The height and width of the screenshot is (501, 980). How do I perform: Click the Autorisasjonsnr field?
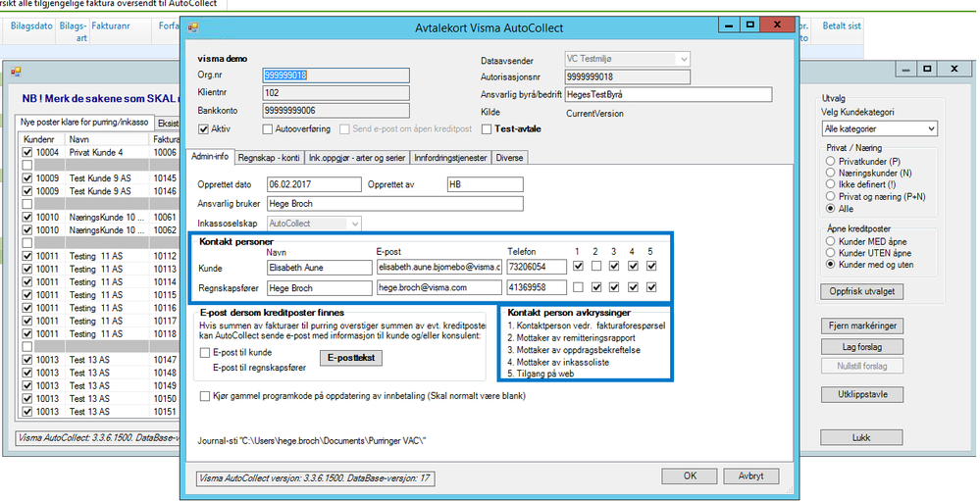click(627, 76)
